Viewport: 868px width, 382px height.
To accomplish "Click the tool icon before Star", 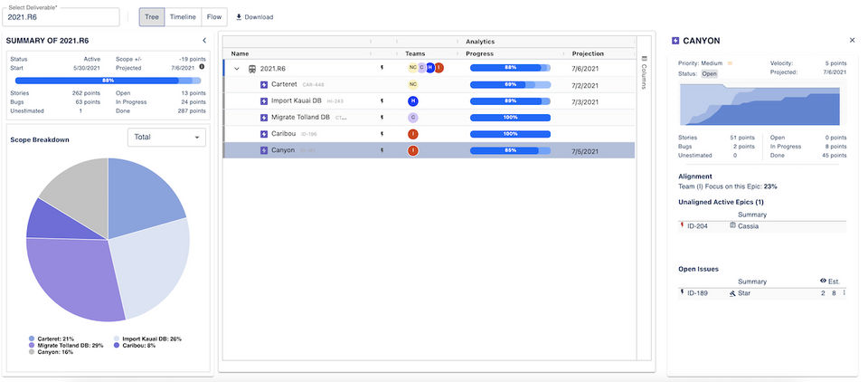I will 732,293.
